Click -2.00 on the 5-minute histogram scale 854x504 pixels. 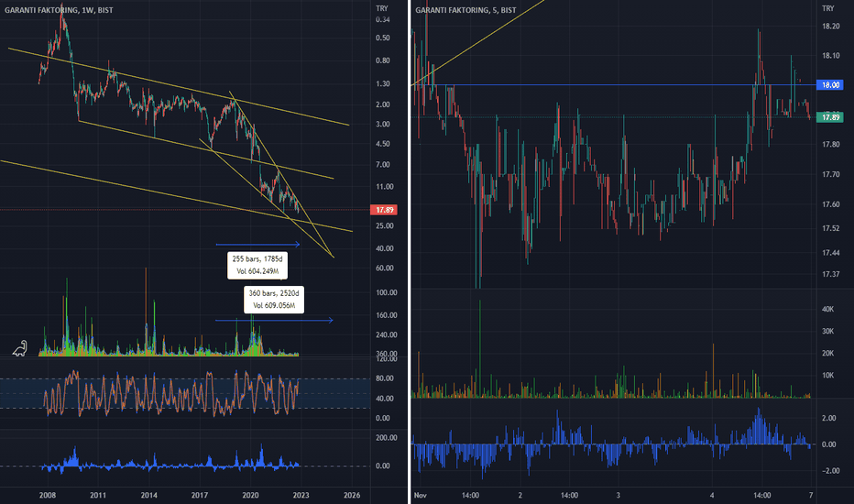[828, 471]
